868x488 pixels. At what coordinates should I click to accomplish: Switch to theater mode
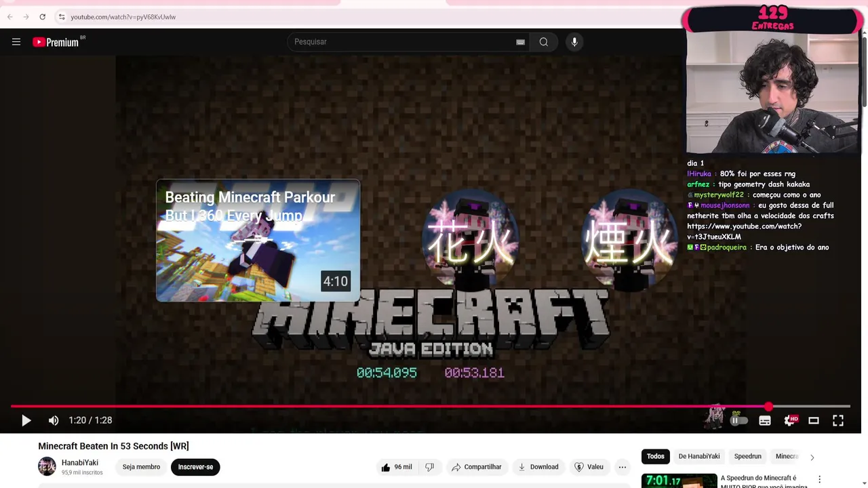814,420
